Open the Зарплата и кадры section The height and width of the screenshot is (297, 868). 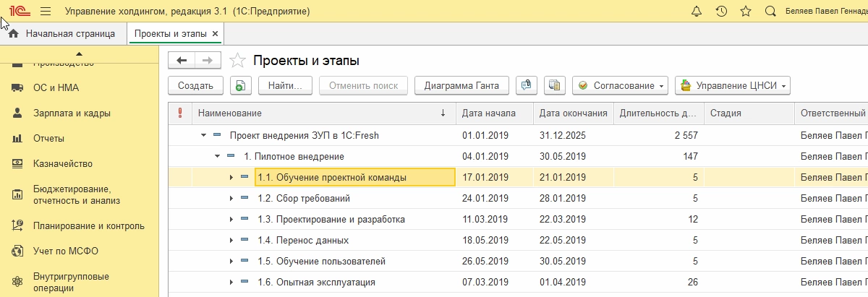[x=72, y=113]
